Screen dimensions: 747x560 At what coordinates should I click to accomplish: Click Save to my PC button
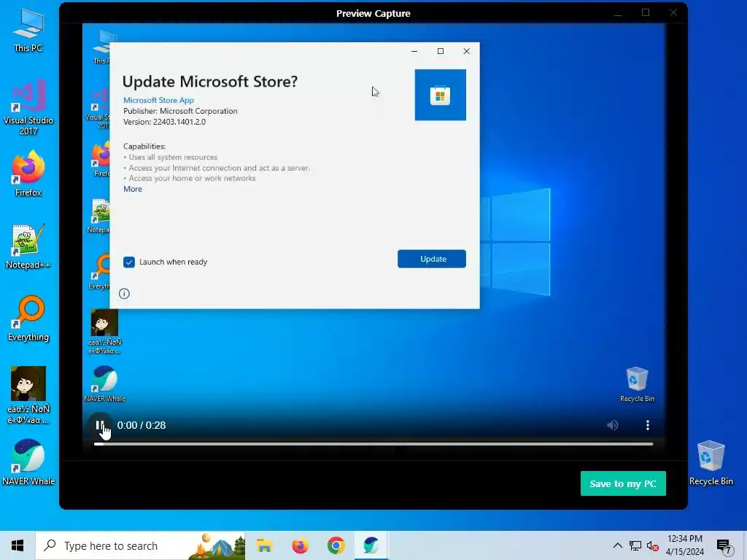coord(623,483)
